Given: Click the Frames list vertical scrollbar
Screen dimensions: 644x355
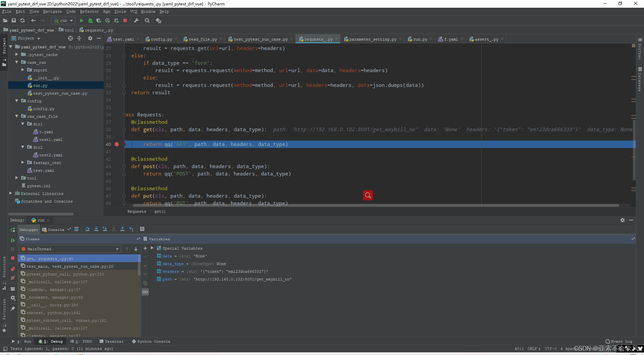Looking at the screenshot, I should tap(139, 265).
